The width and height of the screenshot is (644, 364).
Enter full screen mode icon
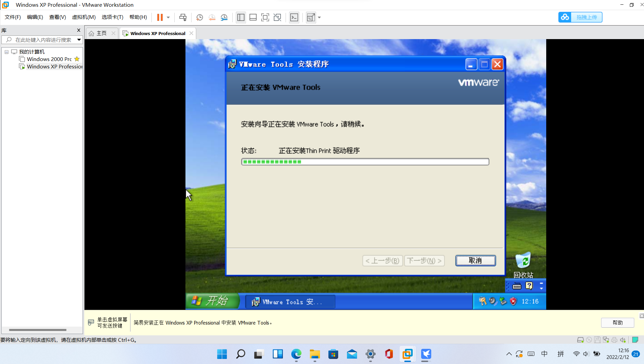tap(265, 17)
